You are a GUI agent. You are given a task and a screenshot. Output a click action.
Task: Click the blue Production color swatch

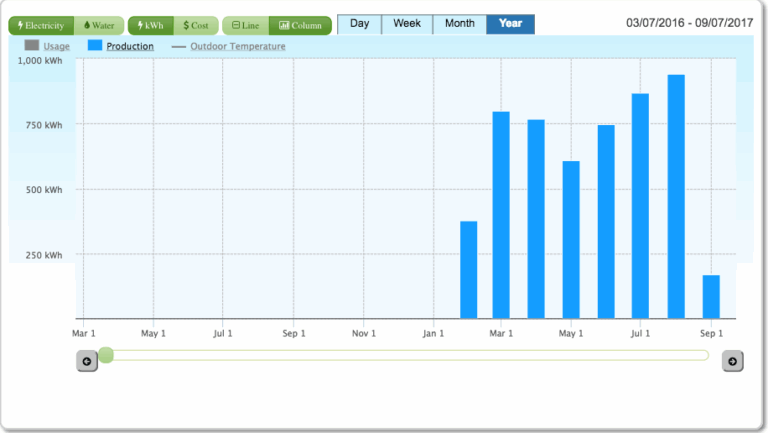pos(96,46)
